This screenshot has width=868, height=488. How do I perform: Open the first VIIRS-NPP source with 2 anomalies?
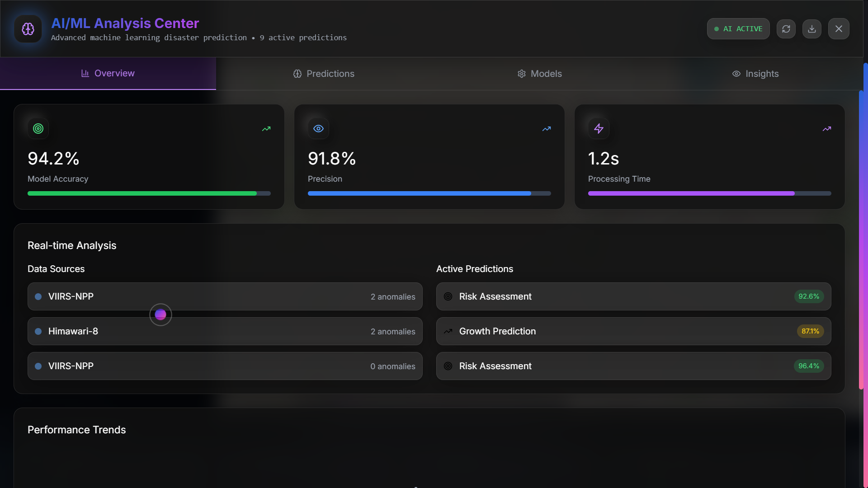pyautogui.click(x=225, y=296)
